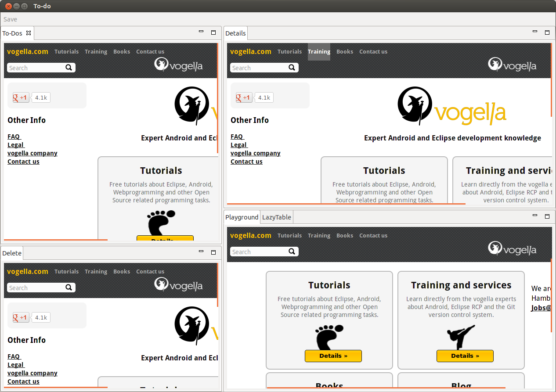556x392 pixels.
Task: Click vogella.com link in Delete panel header
Action: pyautogui.click(x=28, y=272)
